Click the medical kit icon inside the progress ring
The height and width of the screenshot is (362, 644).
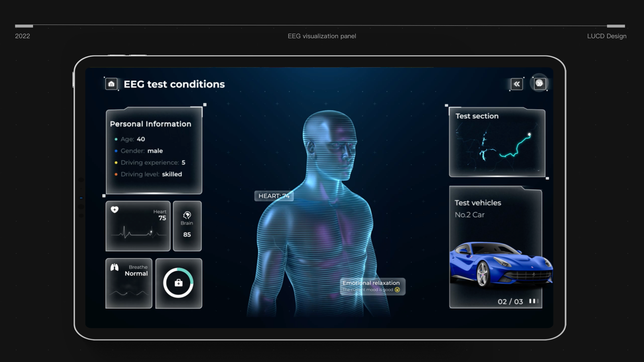179,283
